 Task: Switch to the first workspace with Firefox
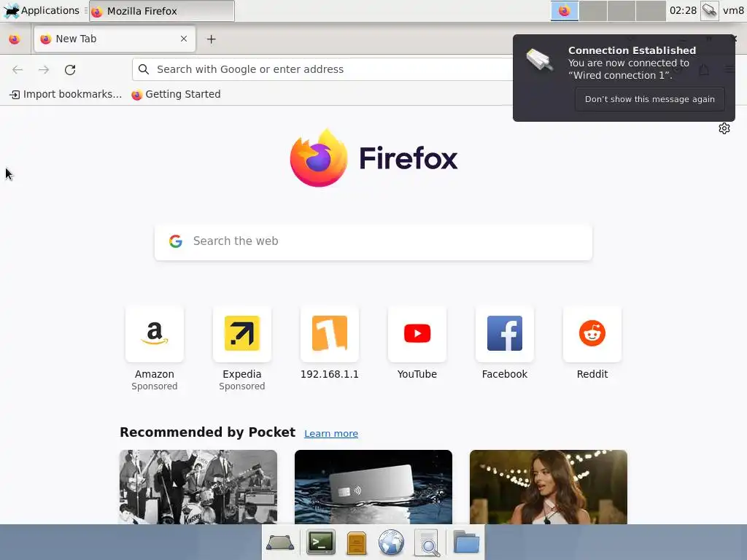[x=565, y=10]
